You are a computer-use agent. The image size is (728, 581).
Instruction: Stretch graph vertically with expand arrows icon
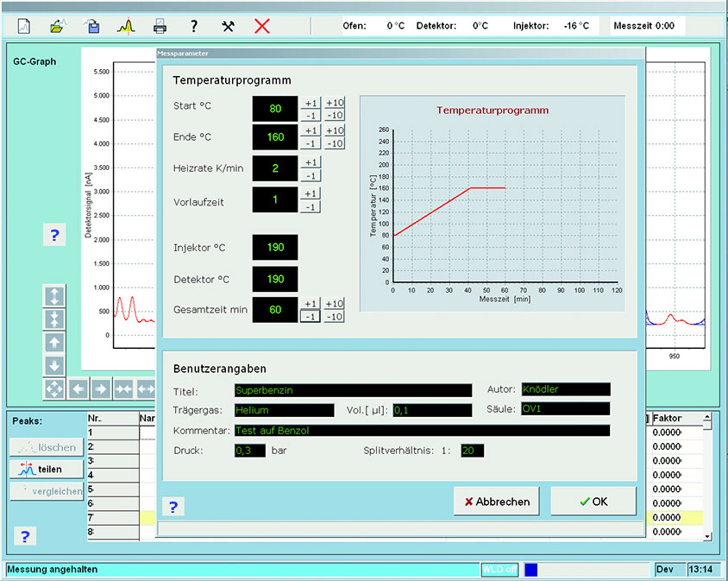54,296
